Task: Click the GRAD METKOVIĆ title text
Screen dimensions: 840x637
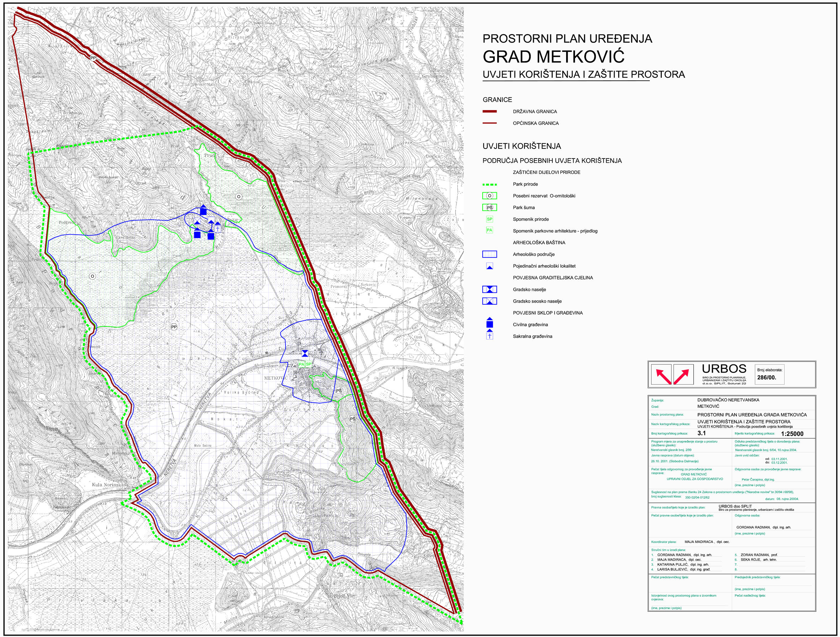Action: coord(553,57)
